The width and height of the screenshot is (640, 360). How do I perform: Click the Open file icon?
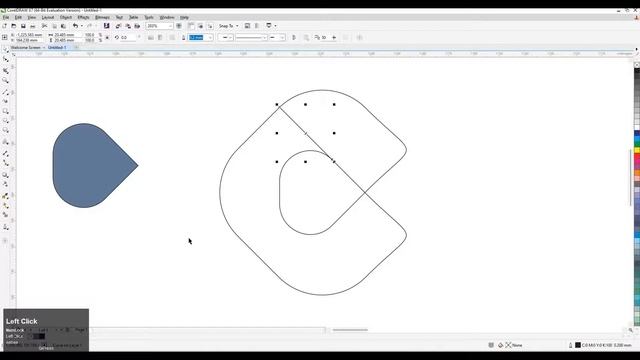click(14, 26)
